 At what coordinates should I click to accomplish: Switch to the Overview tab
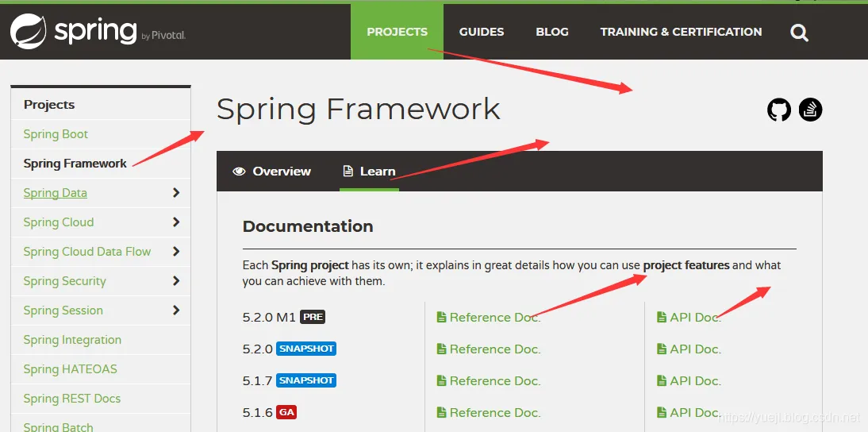point(272,172)
